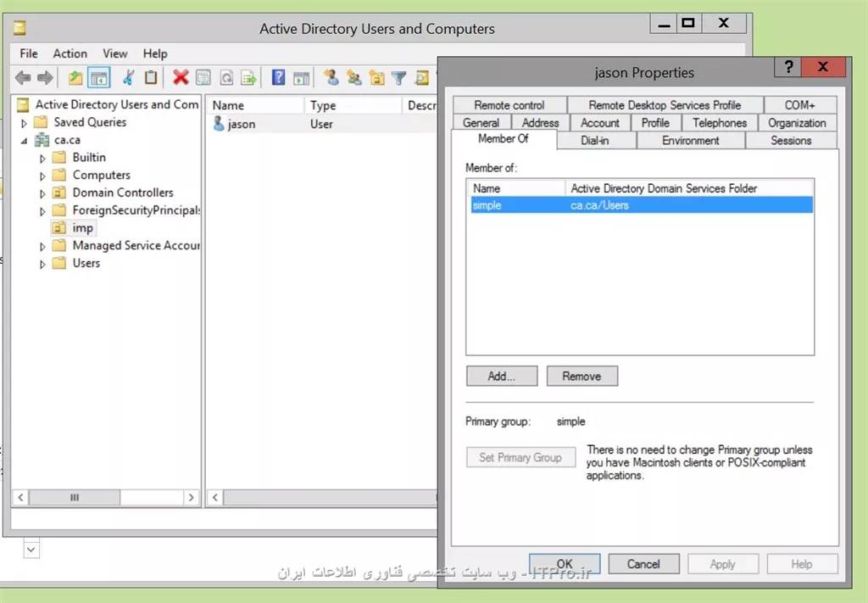Create a new organizational unit icon
Screen dimensions: 868x603
coord(377,77)
